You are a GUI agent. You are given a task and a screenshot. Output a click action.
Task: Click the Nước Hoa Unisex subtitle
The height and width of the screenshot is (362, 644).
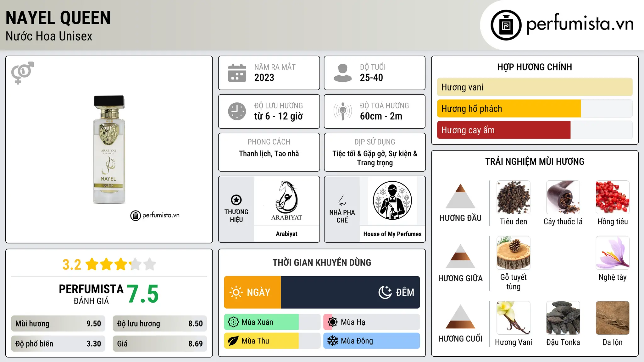pyautogui.click(x=49, y=36)
